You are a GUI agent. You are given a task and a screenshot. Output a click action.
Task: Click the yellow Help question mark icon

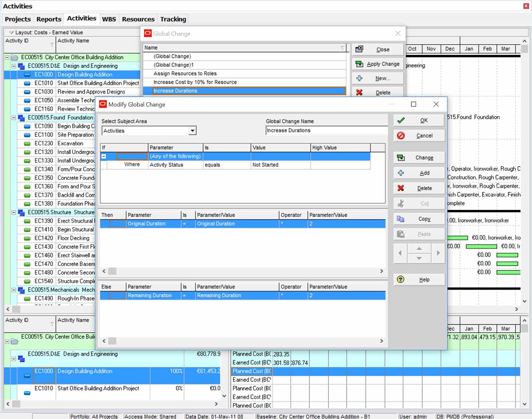pyautogui.click(x=401, y=279)
